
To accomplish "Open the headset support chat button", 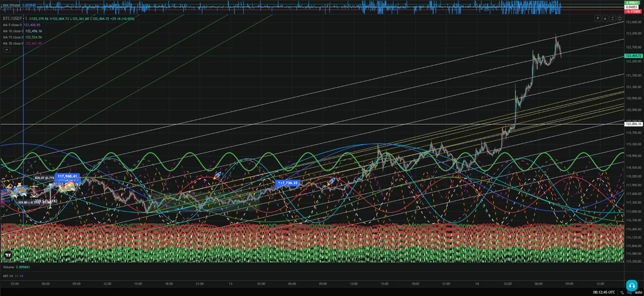I will [632, 285].
